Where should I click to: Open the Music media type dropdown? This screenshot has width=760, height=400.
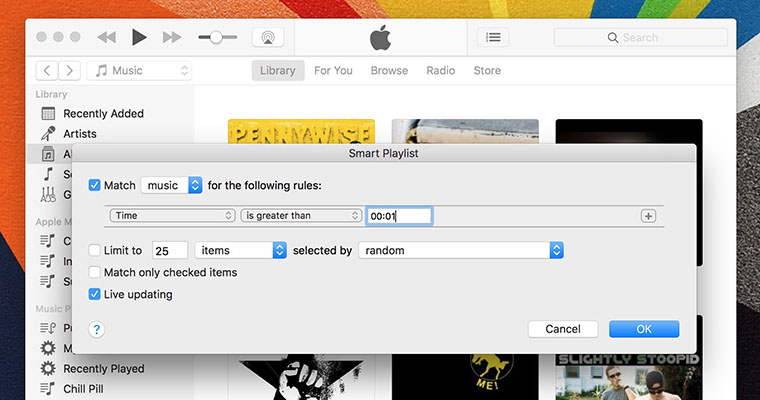coord(139,71)
